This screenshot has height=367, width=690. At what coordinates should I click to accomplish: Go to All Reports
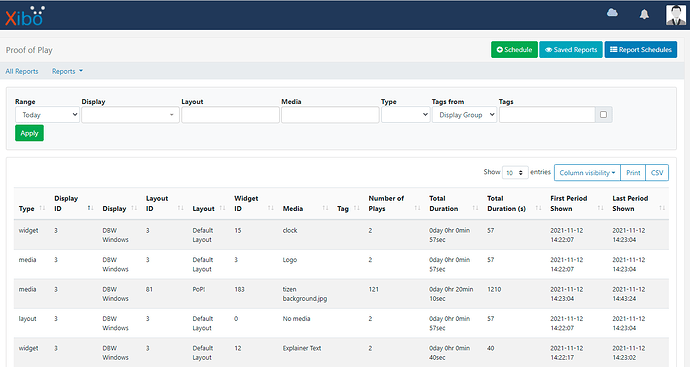tap(22, 71)
